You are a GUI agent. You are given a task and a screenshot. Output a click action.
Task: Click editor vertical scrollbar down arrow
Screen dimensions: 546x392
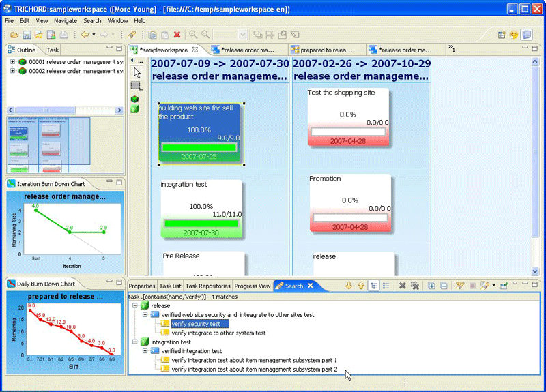[x=535, y=271]
